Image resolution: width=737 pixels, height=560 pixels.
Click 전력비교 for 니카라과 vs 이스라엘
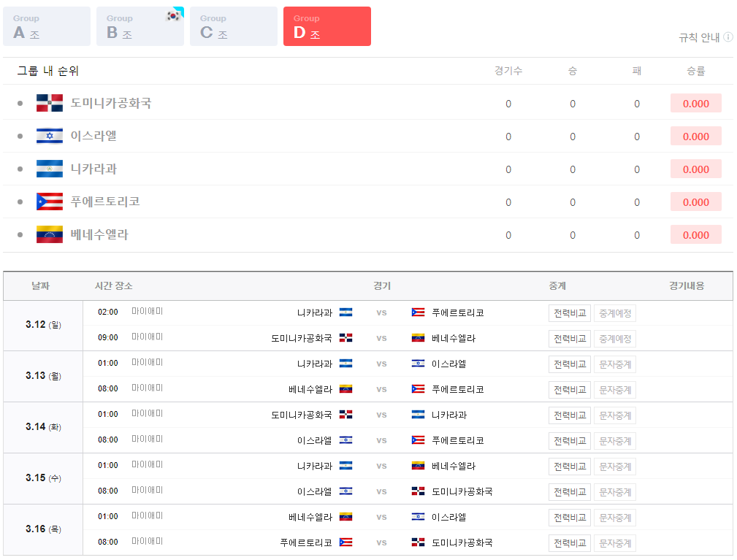(570, 364)
